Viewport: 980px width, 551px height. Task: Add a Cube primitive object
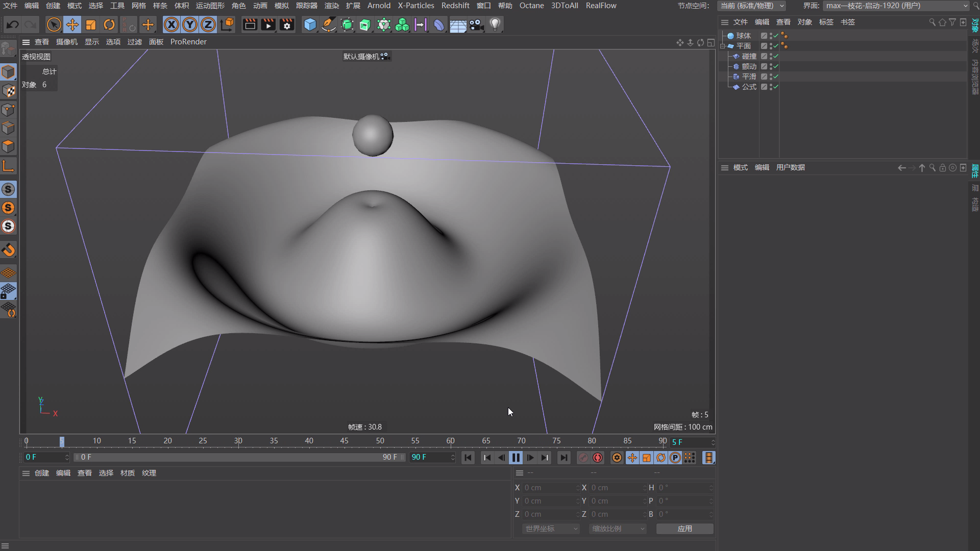click(310, 24)
